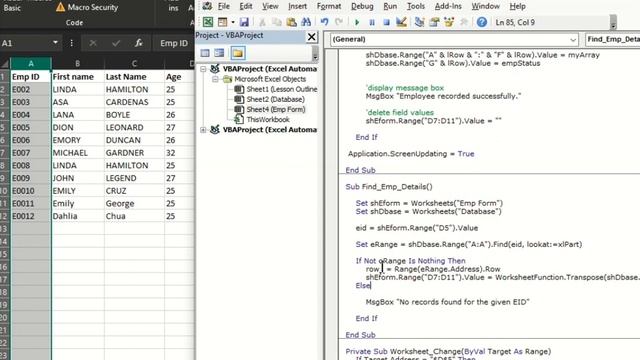Click the Break pause icon
This screenshot has width=640, height=360.
pyautogui.click(x=372, y=22)
